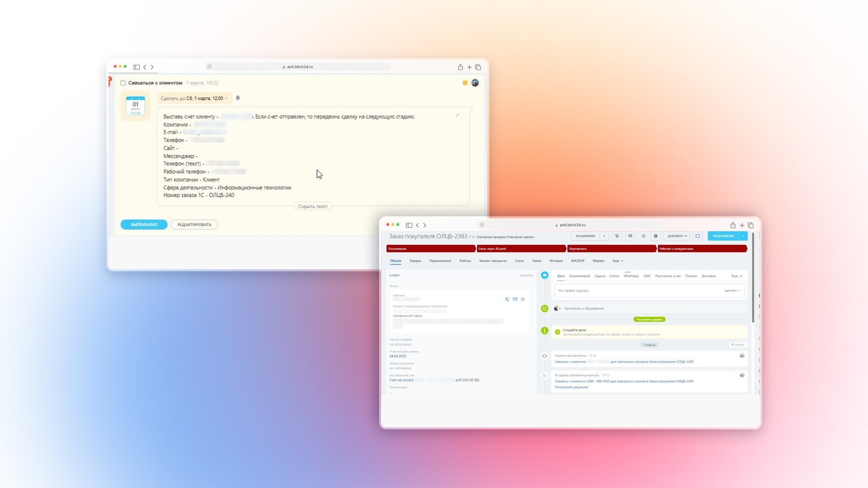Switch to the Товары tab
Image resolution: width=868 pixels, height=488 pixels.
tap(415, 261)
